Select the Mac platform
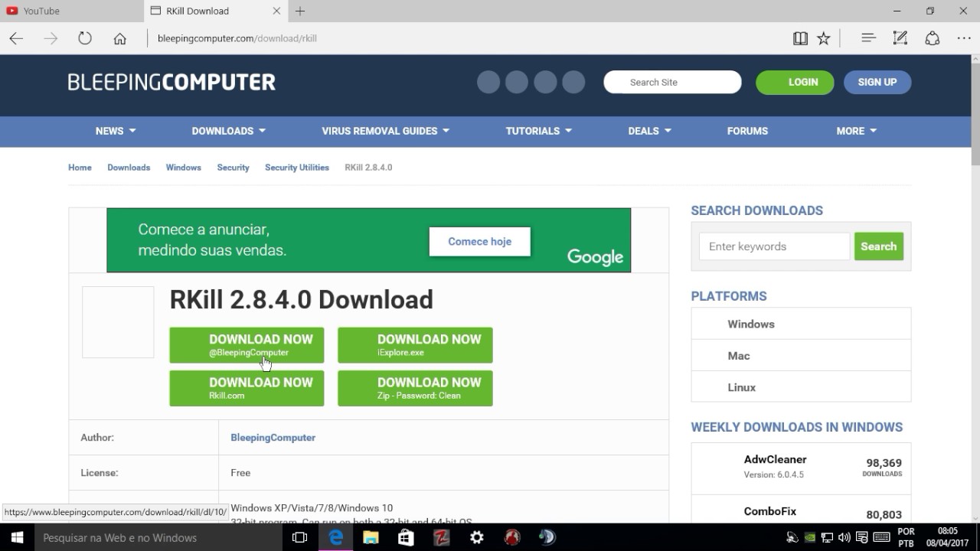The width and height of the screenshot is (980, 551). (x=801, y=355)
